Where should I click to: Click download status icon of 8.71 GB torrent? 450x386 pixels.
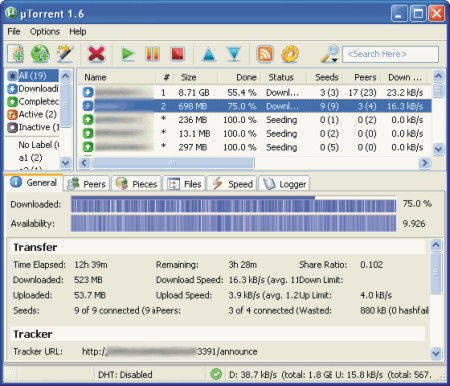click(88, 92)
